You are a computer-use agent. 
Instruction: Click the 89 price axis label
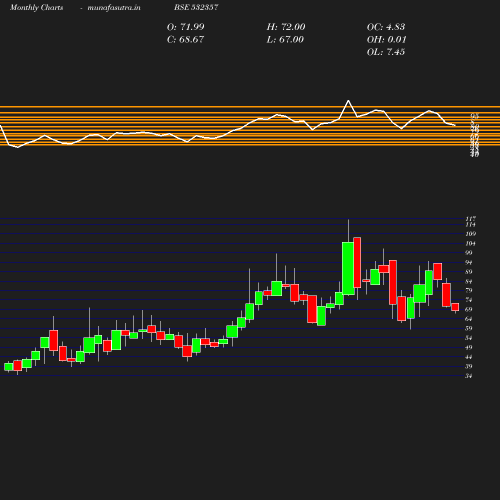(x=469, y=272)
